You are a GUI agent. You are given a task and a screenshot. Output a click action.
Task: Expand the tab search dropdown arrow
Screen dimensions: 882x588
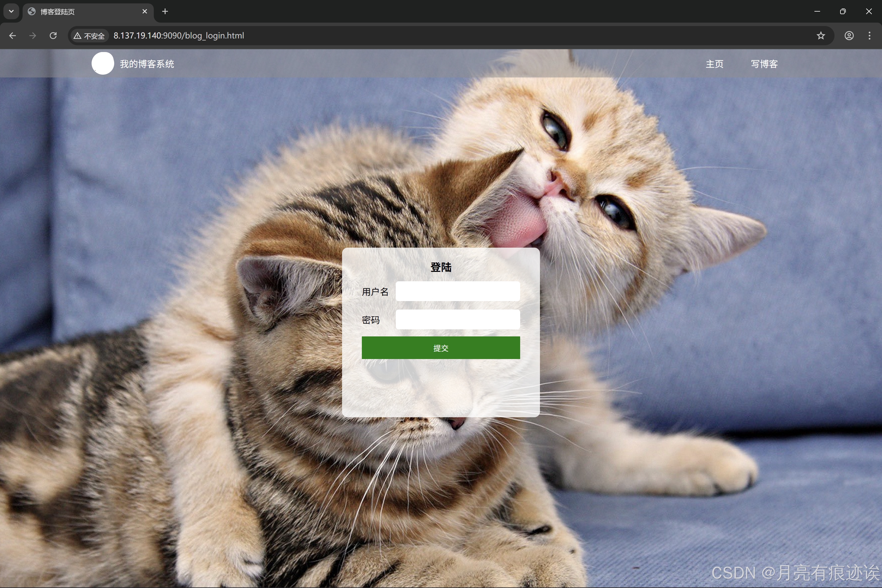11,12
